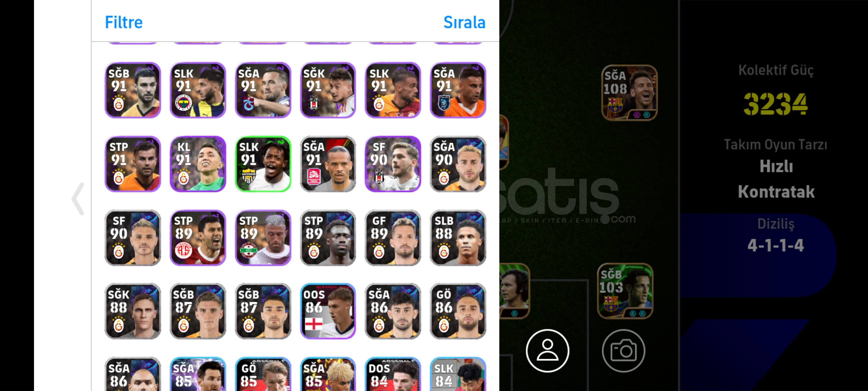Choose the SĞB 103 Barcelona card on pitch
This screenshot has height=391, width=868.
pos(625,291)
